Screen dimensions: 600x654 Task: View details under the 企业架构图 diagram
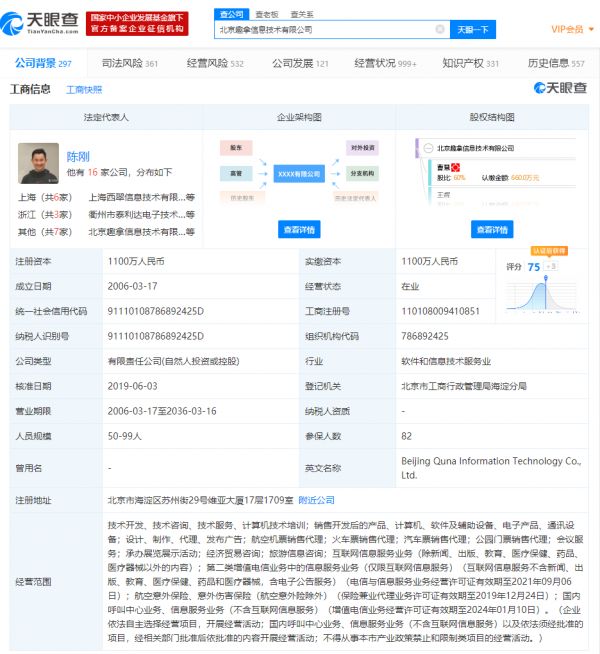299,229
